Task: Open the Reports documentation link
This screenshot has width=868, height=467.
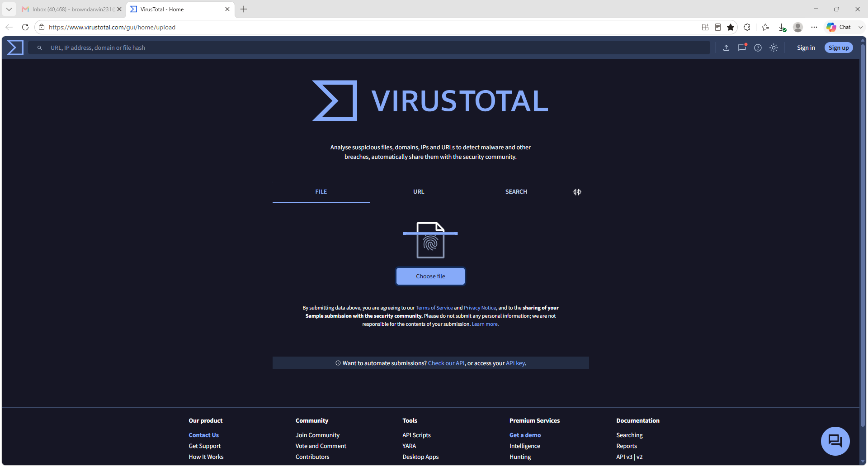Action: pos(626,446)
